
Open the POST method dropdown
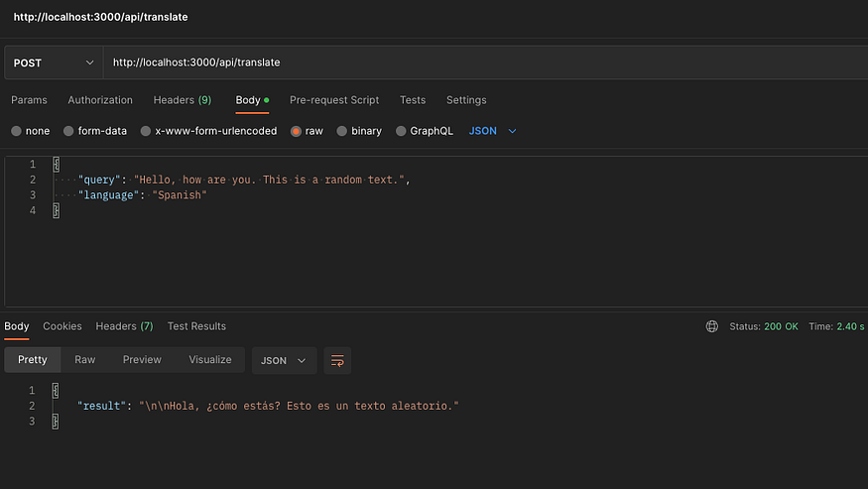pyautogui.click(x=53, y=62)
